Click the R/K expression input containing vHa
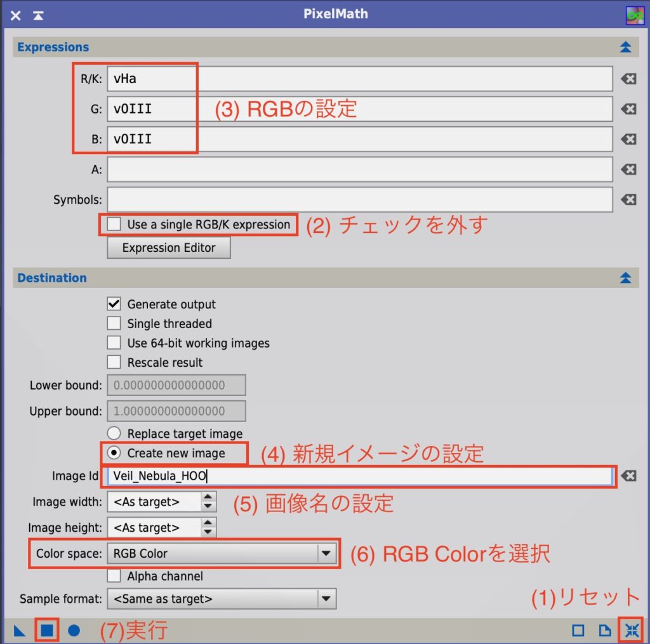 (360, 79)
